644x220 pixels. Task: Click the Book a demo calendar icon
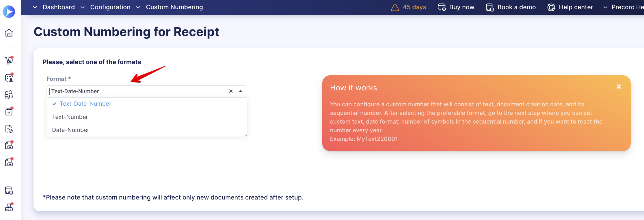coord(490,7)
